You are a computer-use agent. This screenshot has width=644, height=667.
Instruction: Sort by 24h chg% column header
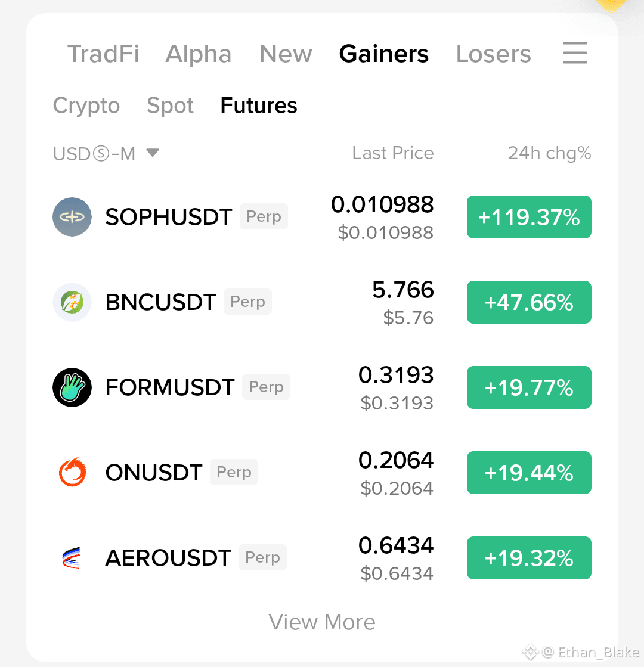549,153
